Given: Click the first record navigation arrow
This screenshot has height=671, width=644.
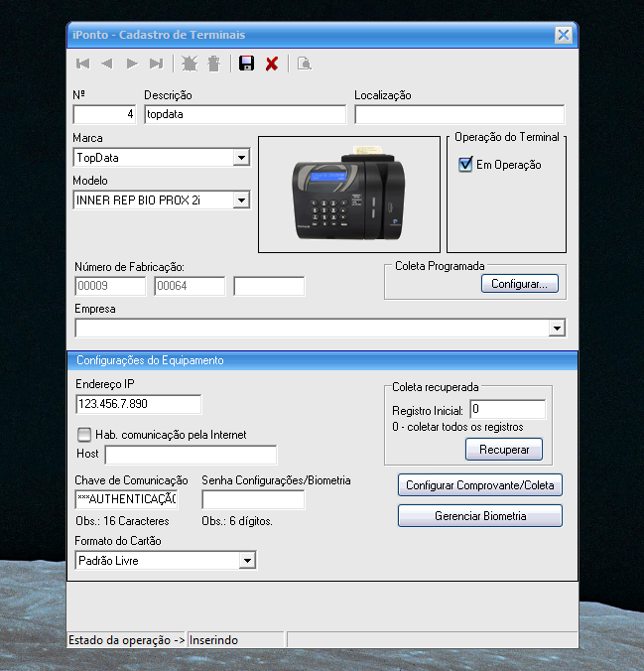Looking at the screenshot, I should point(83,64).
